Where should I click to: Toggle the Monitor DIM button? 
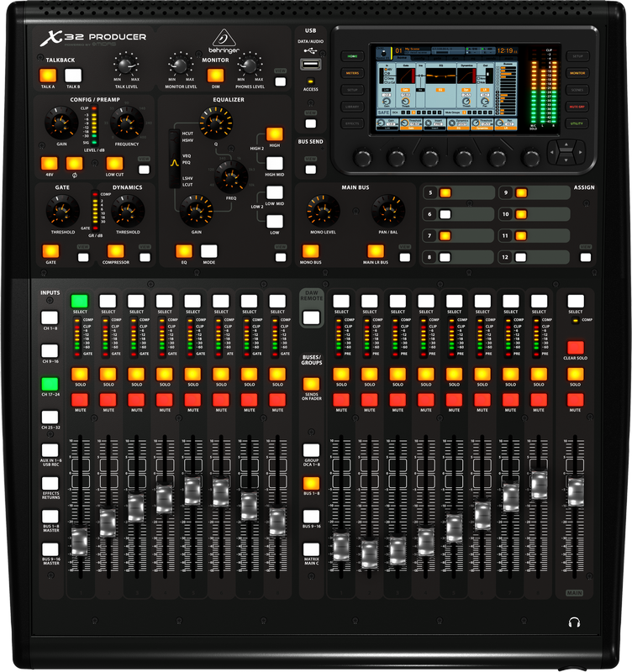[x=215, y=76]
